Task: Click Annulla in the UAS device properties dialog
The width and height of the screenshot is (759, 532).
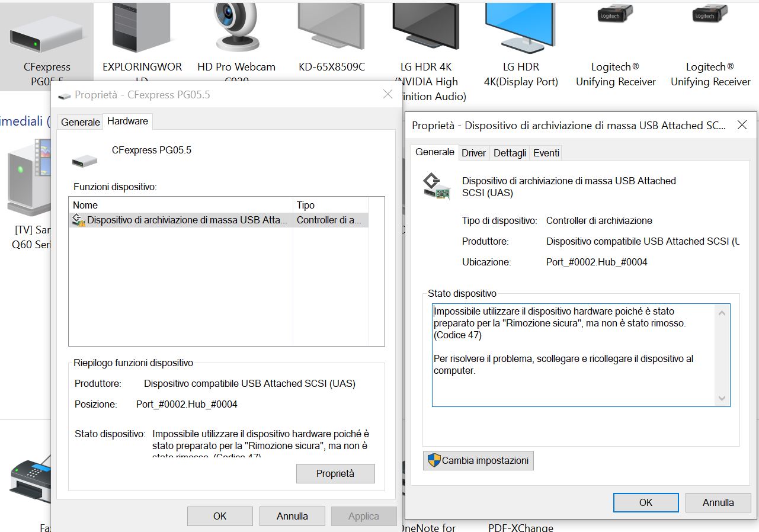Action: pyautogui.click(x=718, y=502)
